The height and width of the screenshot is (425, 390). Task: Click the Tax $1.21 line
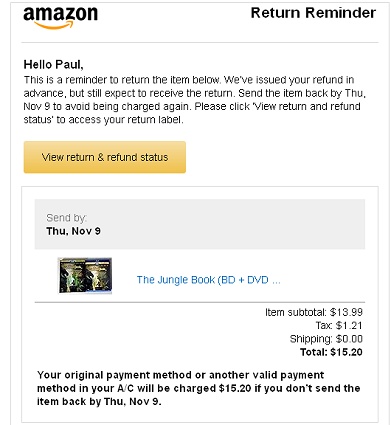tap(339, 325)
